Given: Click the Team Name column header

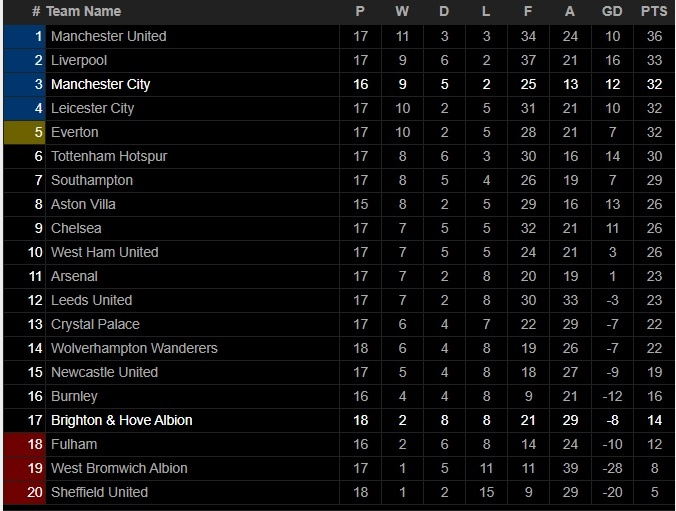Looking at the screenshot, I should [x=84, y=11].
